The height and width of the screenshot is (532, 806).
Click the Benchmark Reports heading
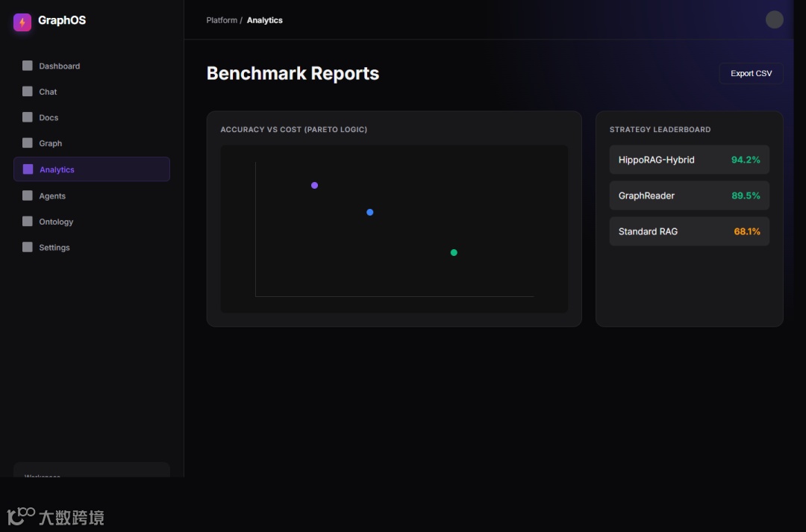point(293,74)
